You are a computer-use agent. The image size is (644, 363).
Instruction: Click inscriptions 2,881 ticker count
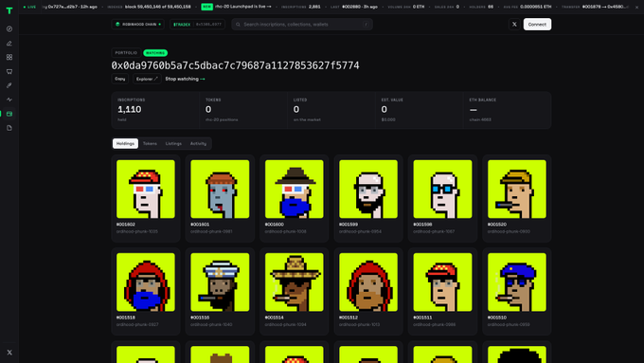click(x=300, y=7)
